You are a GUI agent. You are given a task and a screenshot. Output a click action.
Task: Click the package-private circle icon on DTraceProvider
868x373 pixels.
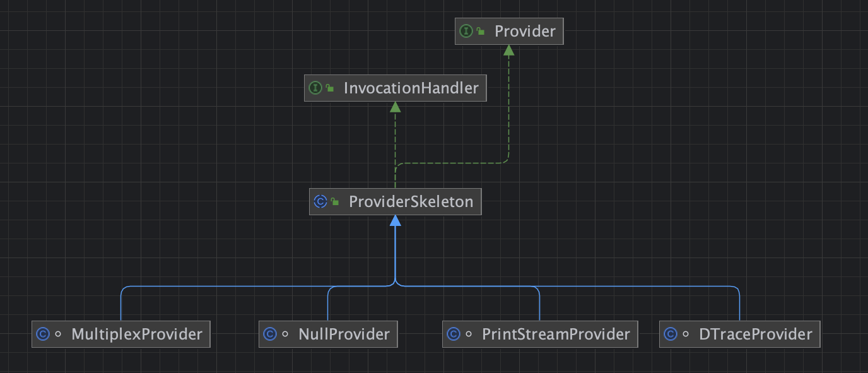point(686,334)
